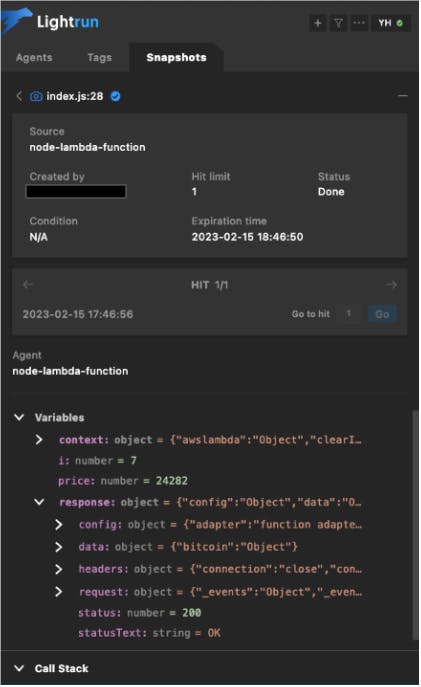The height and width of the screenshot is (687, 421).
Task: Open the three-dots more options menu
Action: click(x=359, y=23)
